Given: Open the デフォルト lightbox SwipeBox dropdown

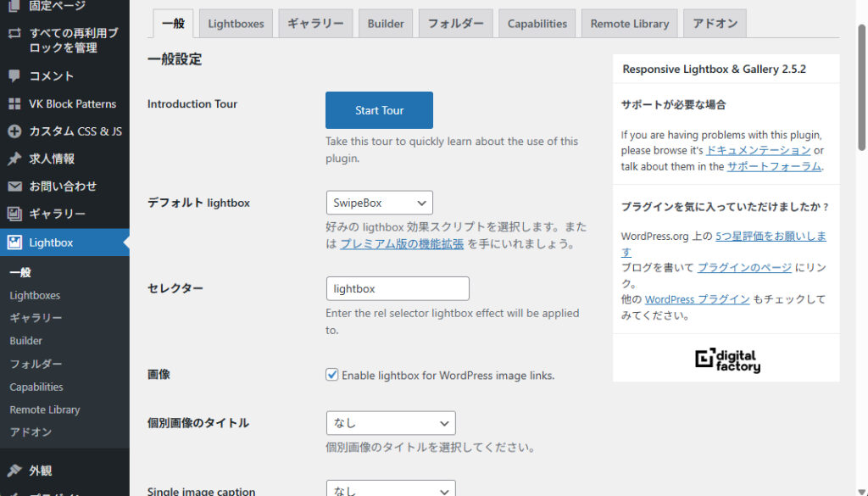Looking at the screenshot, I should [379, 203].
